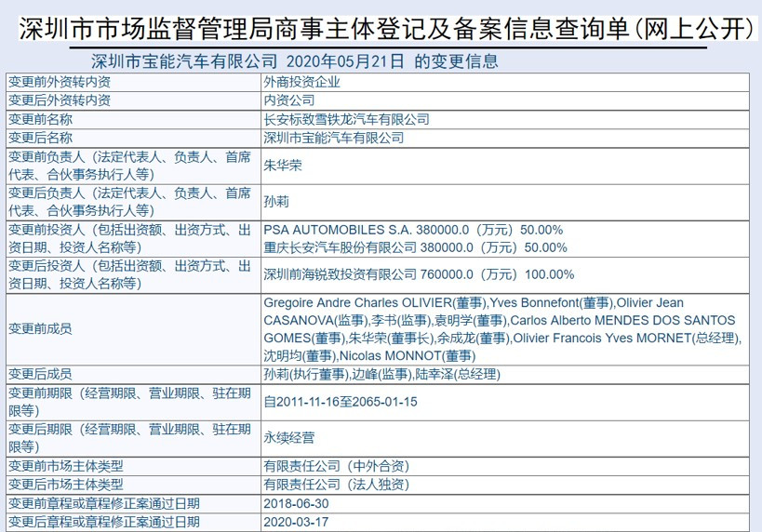Click the row label 变更后市场主体类型
Screen dimensions: 762x532
coord(66,485)
